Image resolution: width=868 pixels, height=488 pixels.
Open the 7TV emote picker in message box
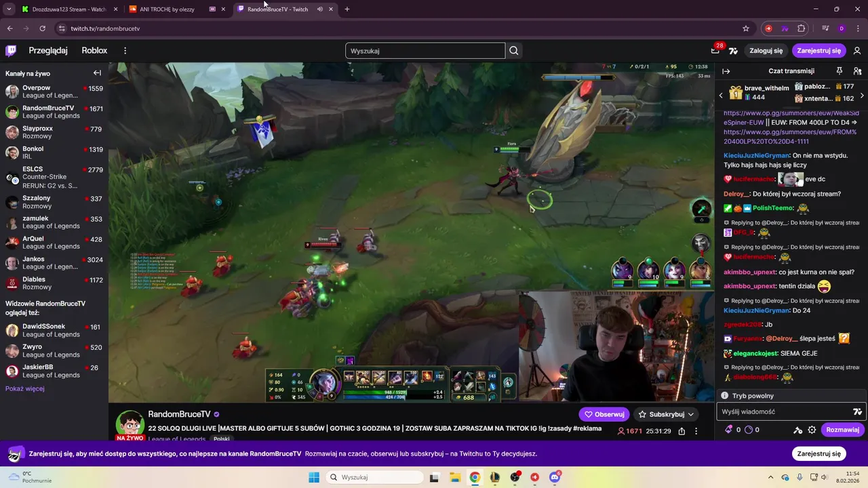coord(857,411)
